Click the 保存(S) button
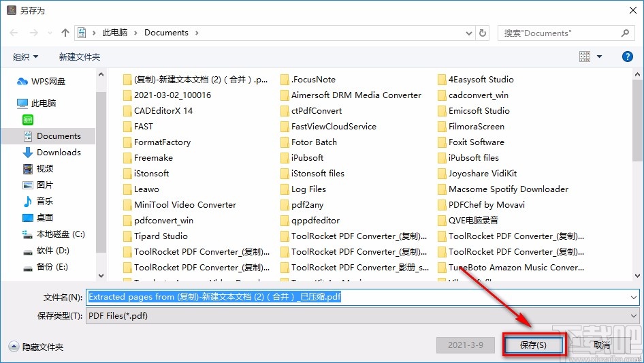The image size is (644, 363). (x=533, y=345)
